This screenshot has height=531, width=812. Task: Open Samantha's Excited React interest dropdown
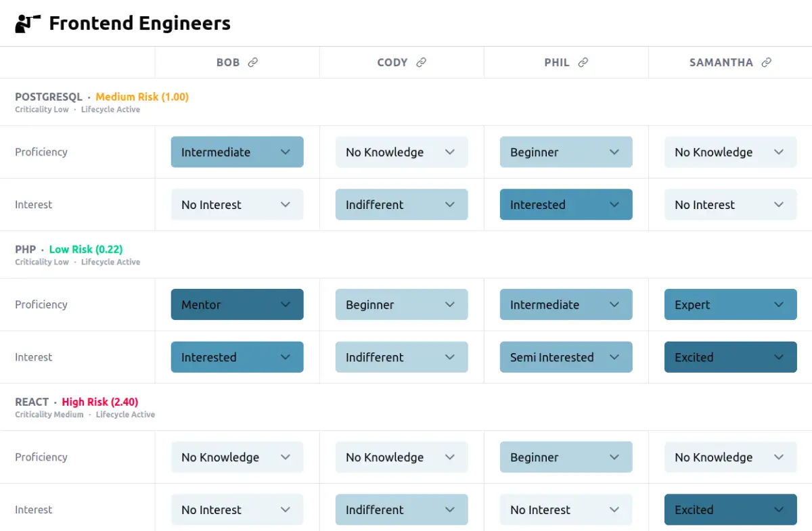click(730, 509)
